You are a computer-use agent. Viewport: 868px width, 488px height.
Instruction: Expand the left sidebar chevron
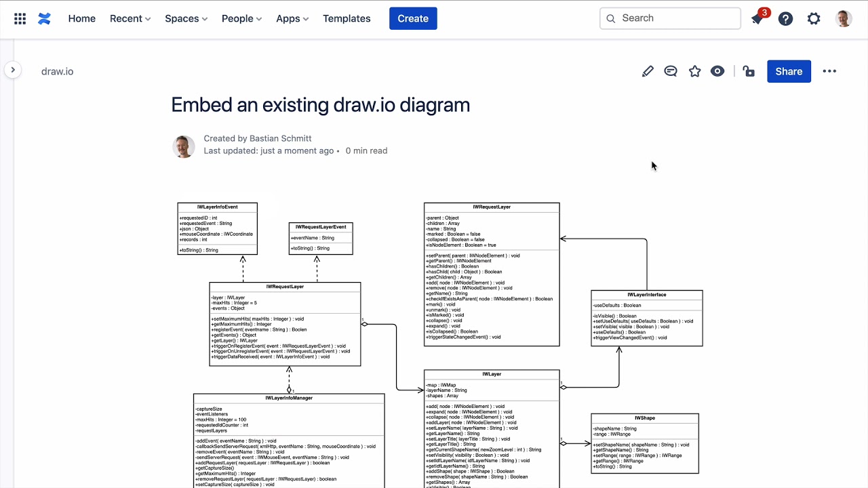click(13, 70)
